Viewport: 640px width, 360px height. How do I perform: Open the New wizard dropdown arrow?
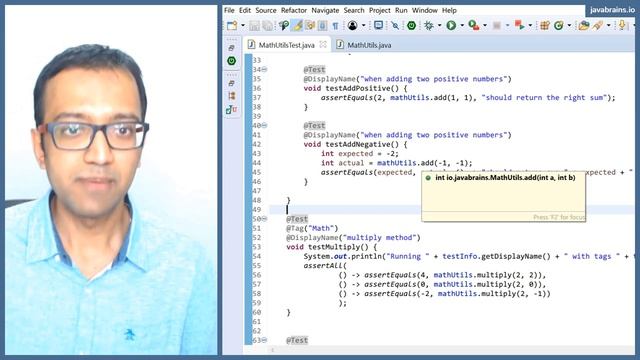(x=243, y=26)
